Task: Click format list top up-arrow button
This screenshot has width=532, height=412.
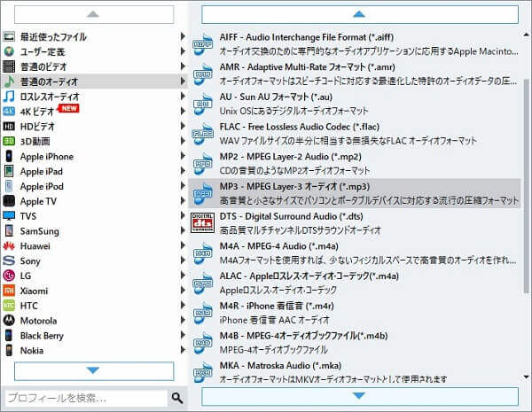Action: pos(360,14)
